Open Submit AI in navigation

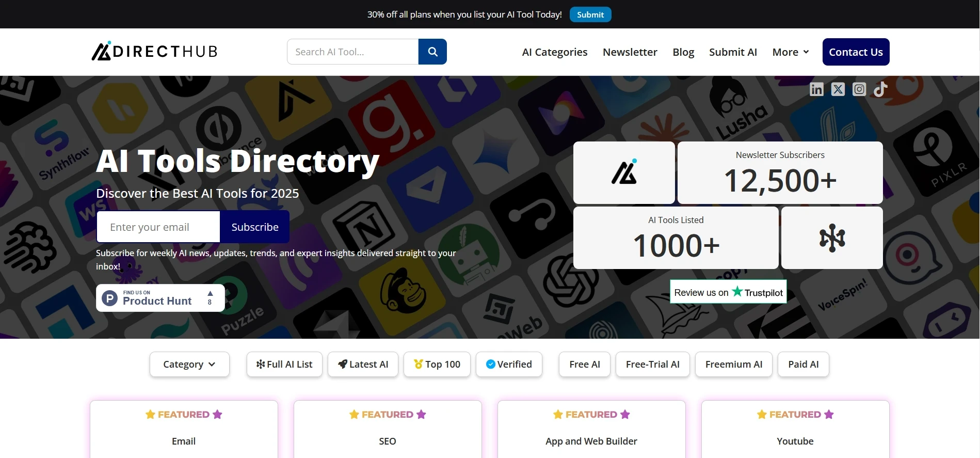tap(733, 52)
